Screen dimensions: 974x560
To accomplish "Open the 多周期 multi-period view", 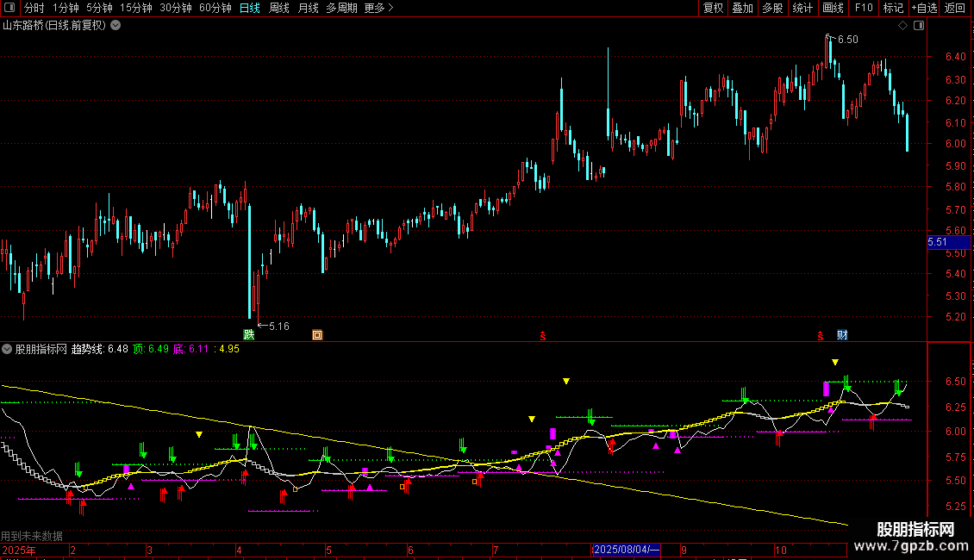I will 341,8.
